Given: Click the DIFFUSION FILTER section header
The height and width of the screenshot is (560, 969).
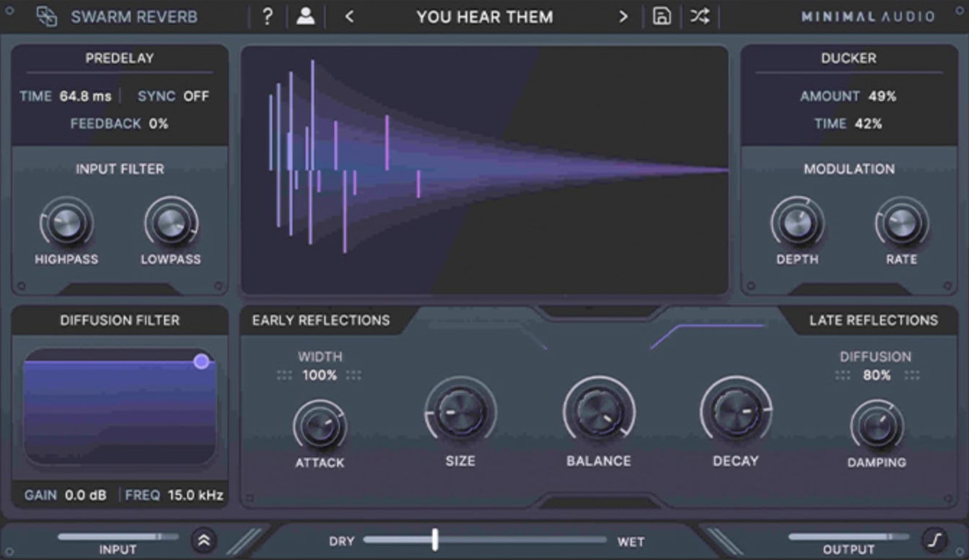Looking at the screenshot, I should click(120, 320).
